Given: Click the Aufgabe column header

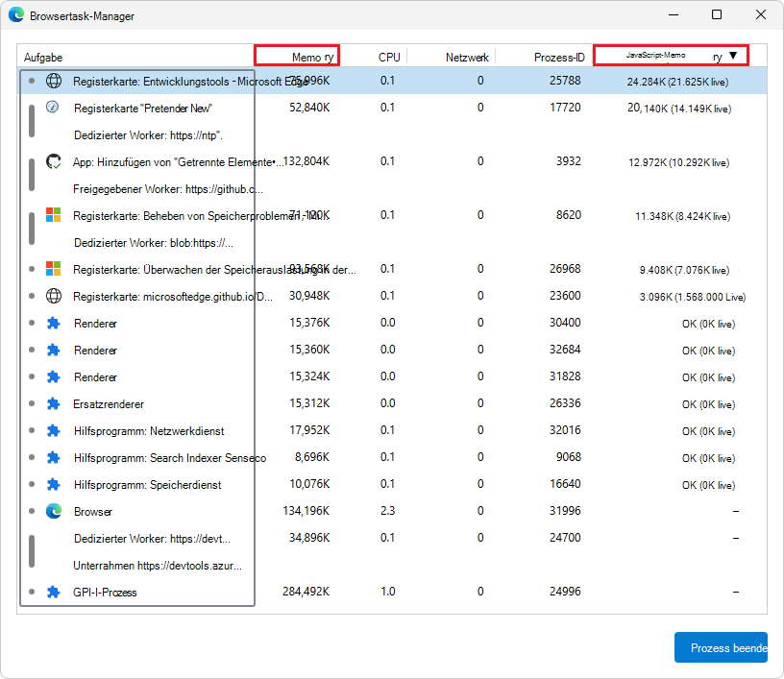Looking at the screenshot, I should click(x=43, y=58).
